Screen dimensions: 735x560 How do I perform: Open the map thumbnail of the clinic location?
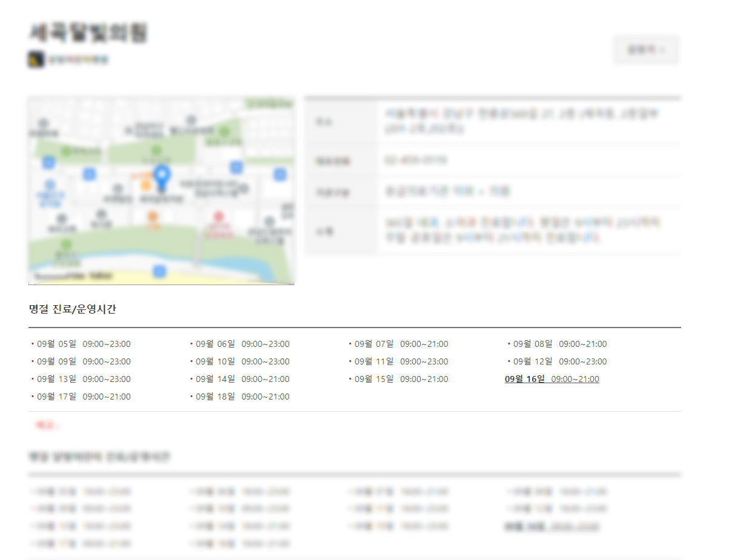coord(161,190)
